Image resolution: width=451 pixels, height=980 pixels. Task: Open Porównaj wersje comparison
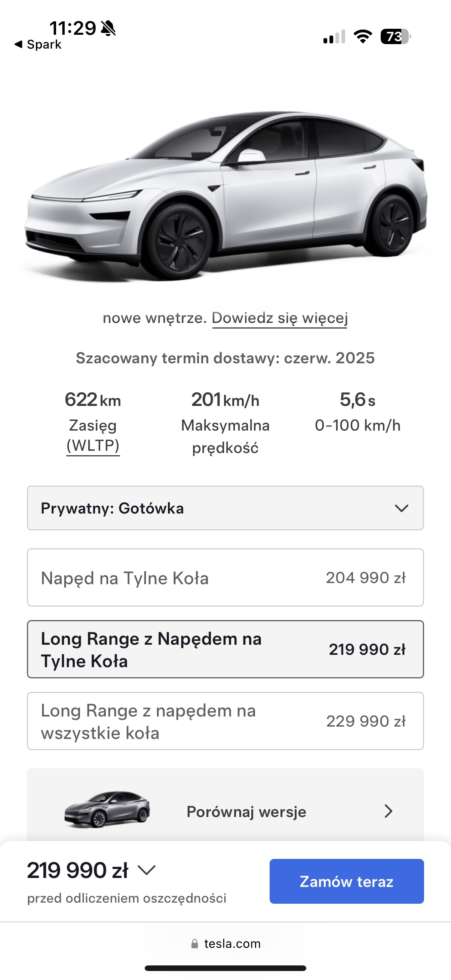pyautogui.click(x=246, y=811)
